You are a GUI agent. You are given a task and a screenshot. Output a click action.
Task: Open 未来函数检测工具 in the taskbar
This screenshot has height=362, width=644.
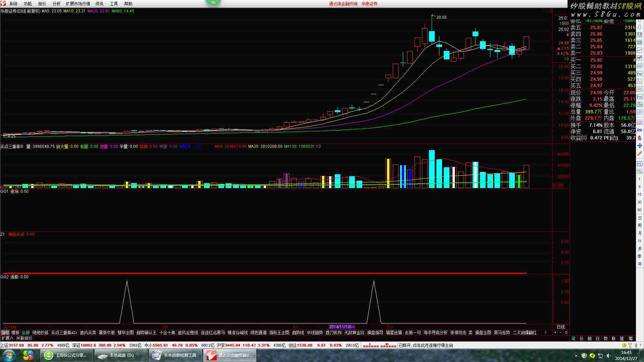pyautogui.click(x=175, y=355)
